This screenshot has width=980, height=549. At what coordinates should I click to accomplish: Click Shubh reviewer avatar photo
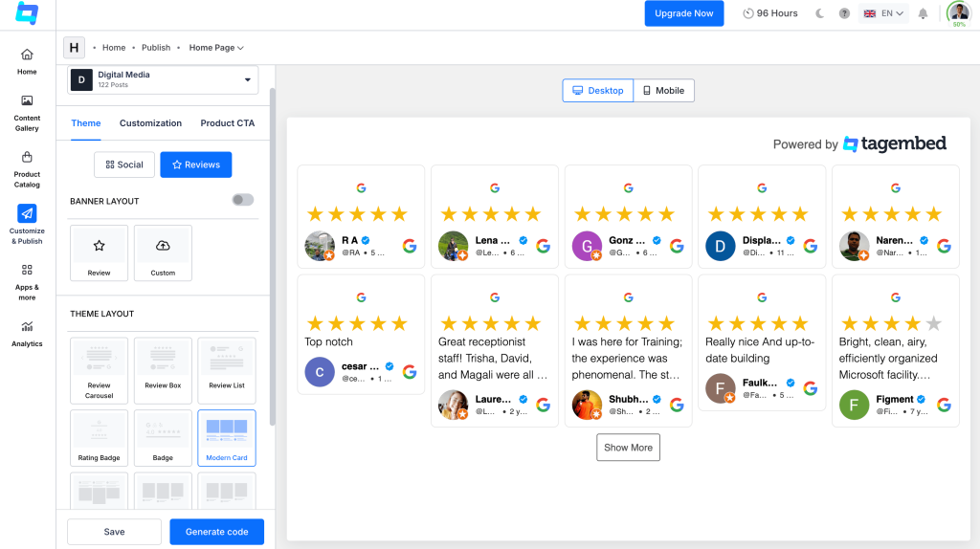pyautogui.click(x=587, y=405)
